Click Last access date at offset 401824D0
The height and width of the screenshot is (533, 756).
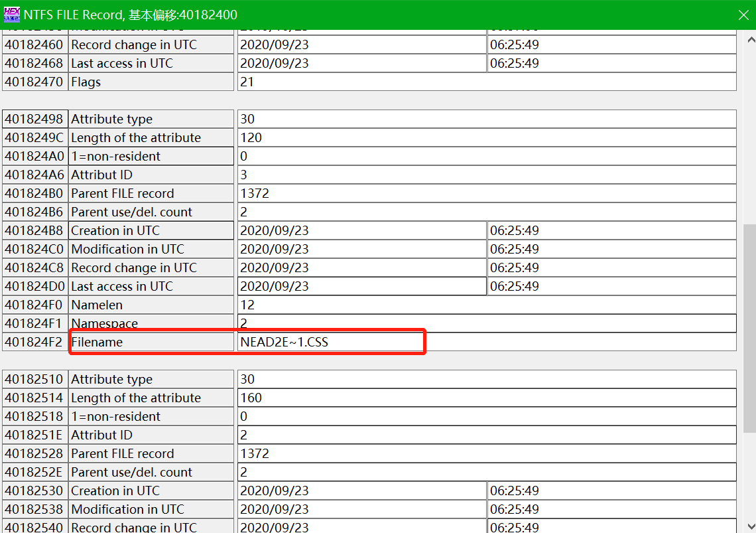tap(361, 286)
